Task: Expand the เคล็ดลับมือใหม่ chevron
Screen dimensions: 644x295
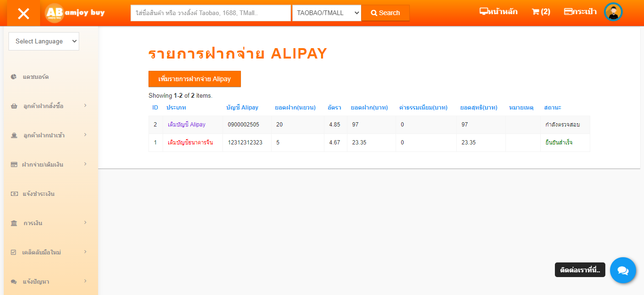Action: point(85,252)
